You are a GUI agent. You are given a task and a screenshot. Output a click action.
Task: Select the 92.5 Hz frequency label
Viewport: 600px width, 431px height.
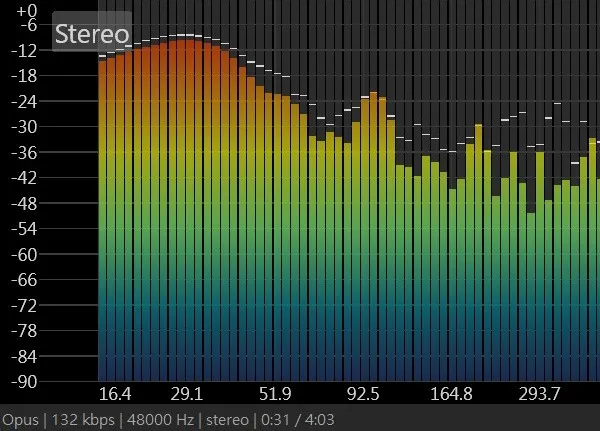[363, 392]
